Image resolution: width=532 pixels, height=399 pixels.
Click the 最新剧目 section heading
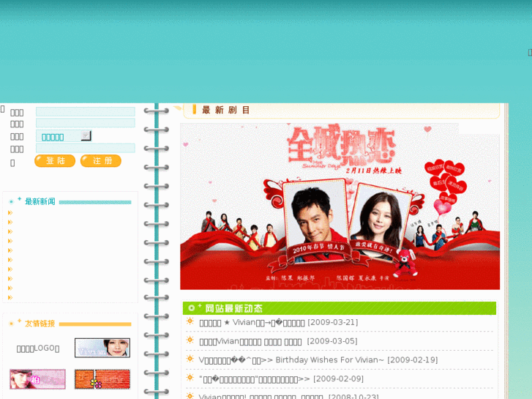pyautogui.click(x=226, y=110)
